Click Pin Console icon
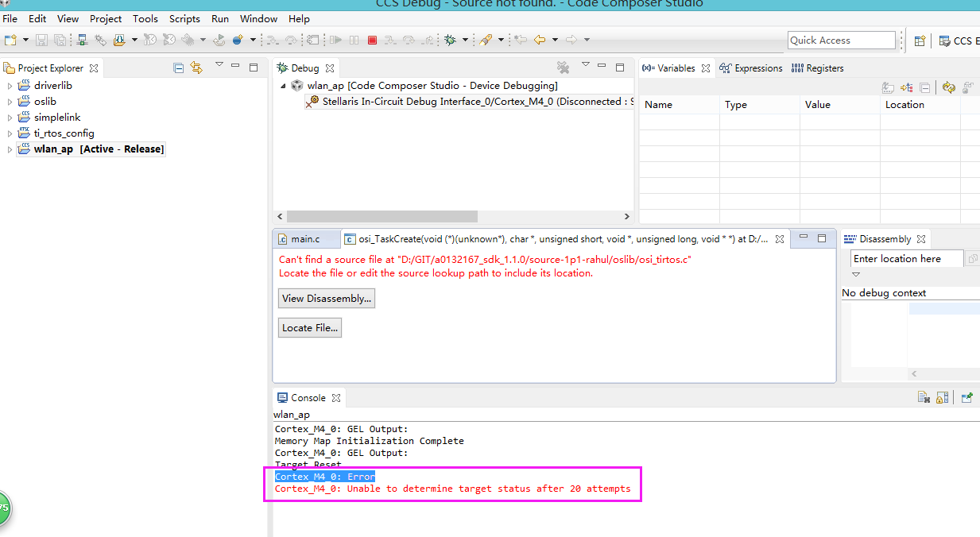This screenshot has width=980, height=537. point(967,398)
